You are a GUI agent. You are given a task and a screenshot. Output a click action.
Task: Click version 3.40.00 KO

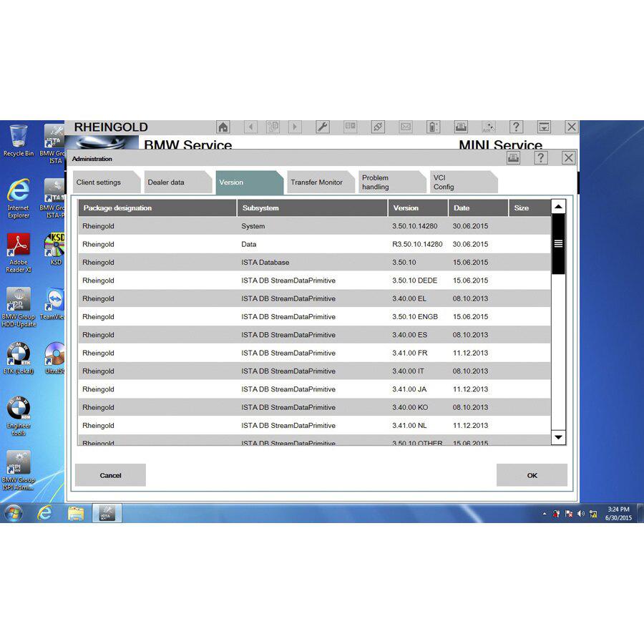pos(410,407)
